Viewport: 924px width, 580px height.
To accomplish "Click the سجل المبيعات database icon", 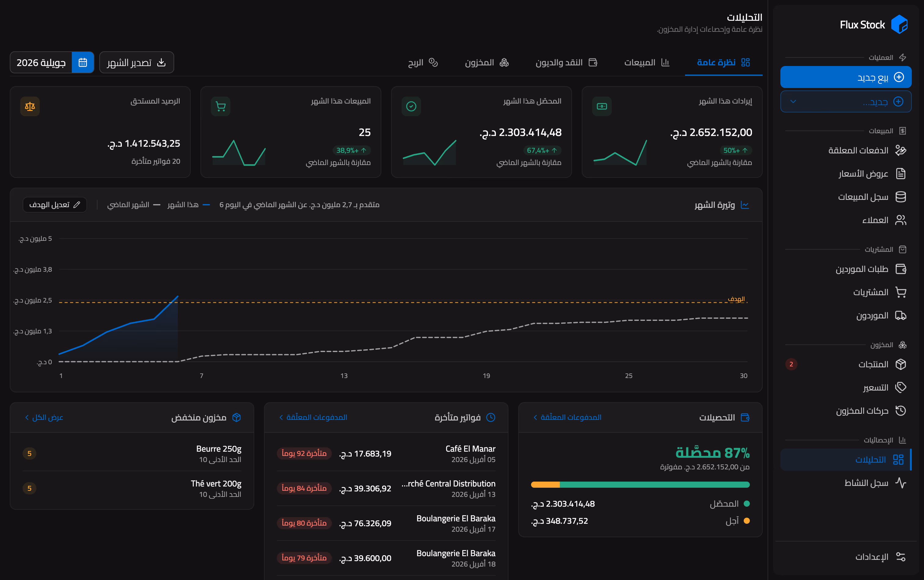I will coord(900,197).
